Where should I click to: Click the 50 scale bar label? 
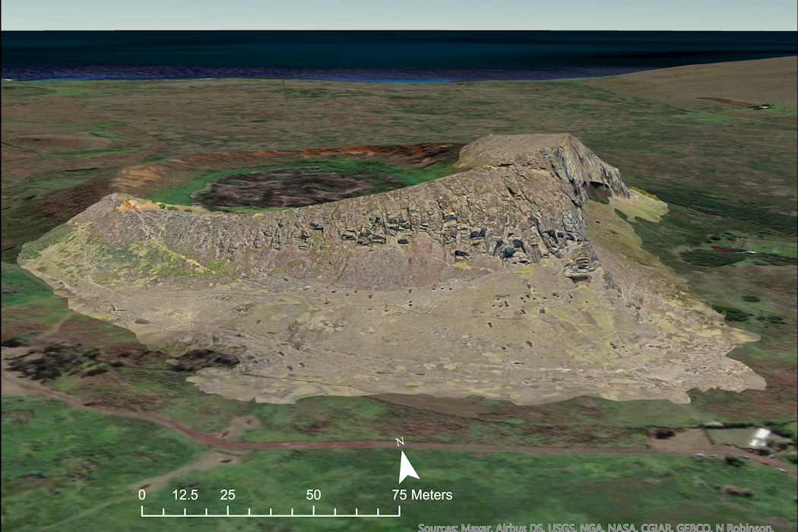[313, 495]
